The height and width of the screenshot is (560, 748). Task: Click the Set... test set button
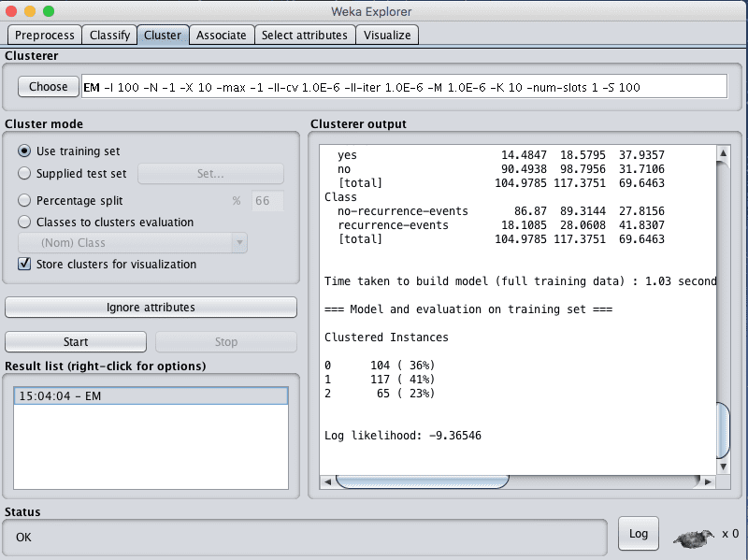(x=210, y=174)
